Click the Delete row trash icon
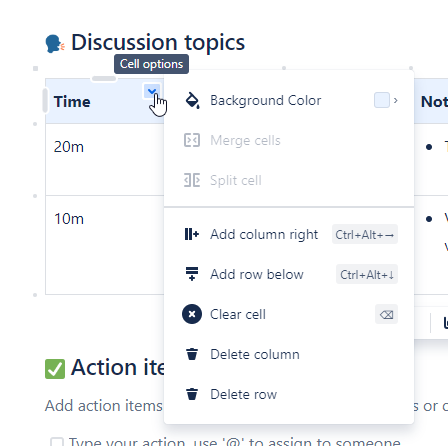 click(x=192, y=394)
